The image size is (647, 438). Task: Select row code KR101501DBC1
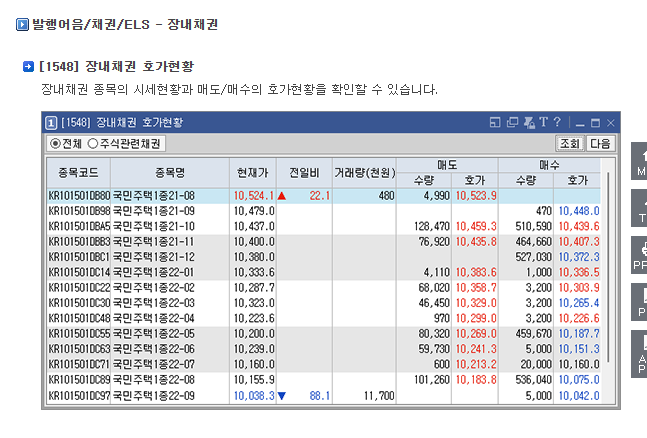(x=79, y=257)
